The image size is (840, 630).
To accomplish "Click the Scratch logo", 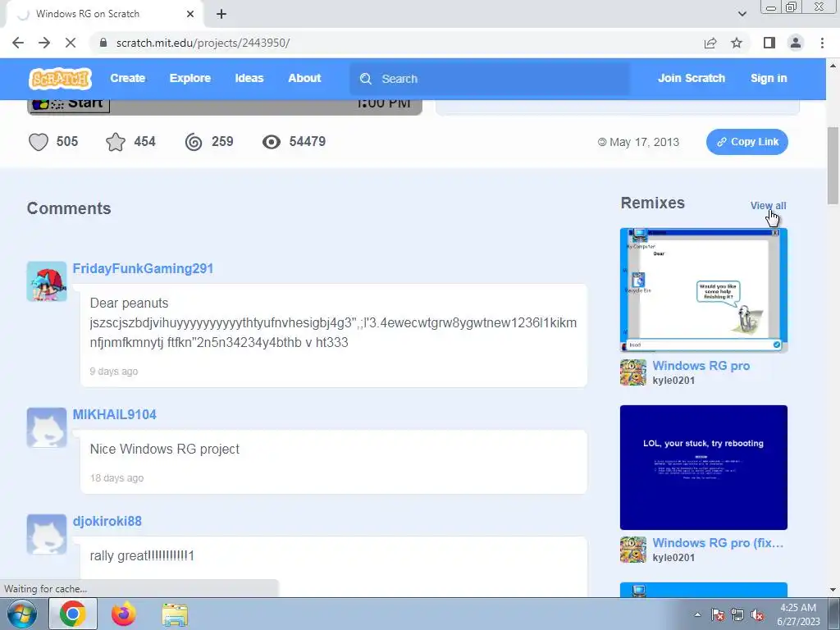I will pos(60,79).
